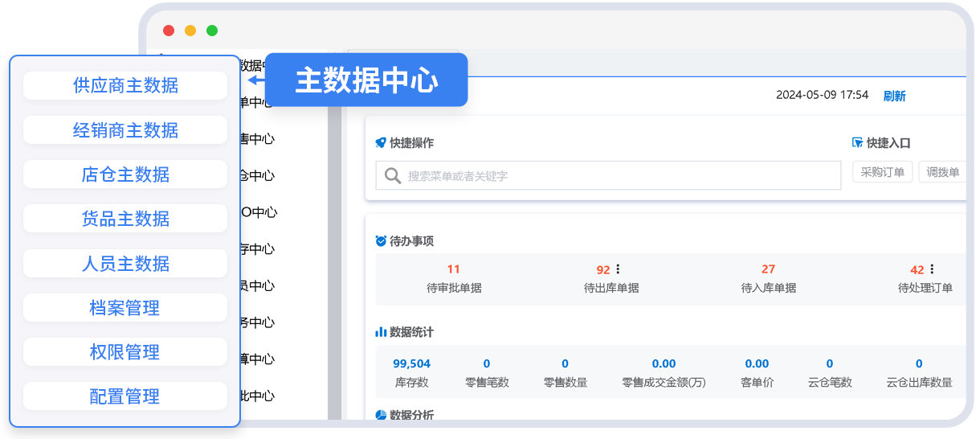Open 经销商主数据 menu entry
Screen dimensions: 980x439
(x=125, y=130)
